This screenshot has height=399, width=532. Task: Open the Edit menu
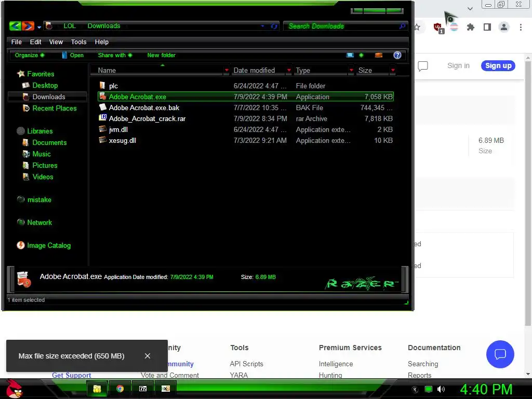(x=35, y=42)
